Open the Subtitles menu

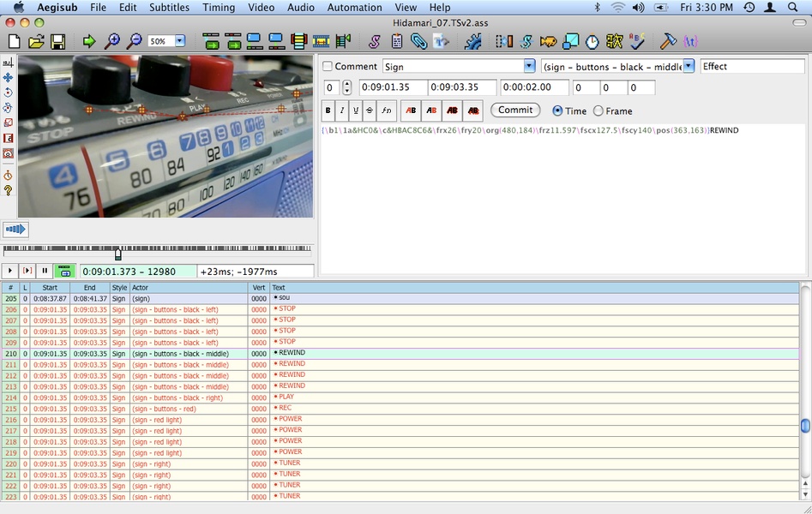[x=169, y=7]
